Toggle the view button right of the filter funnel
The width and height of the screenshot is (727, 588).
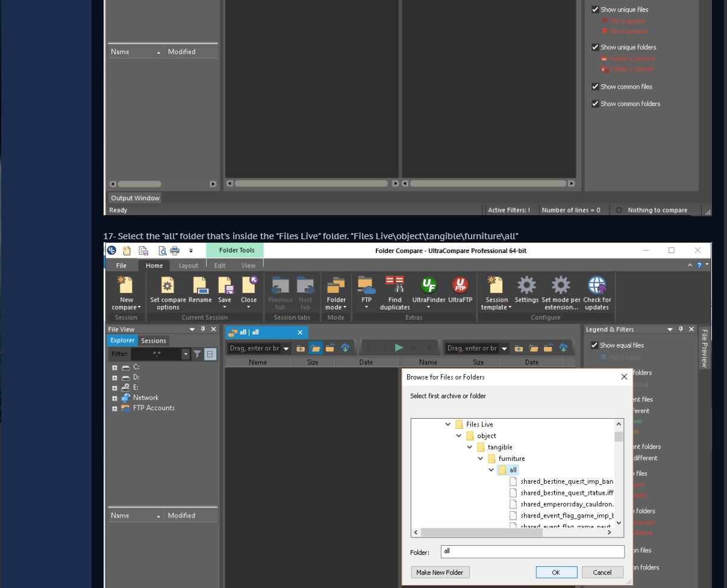coord(210,354)
